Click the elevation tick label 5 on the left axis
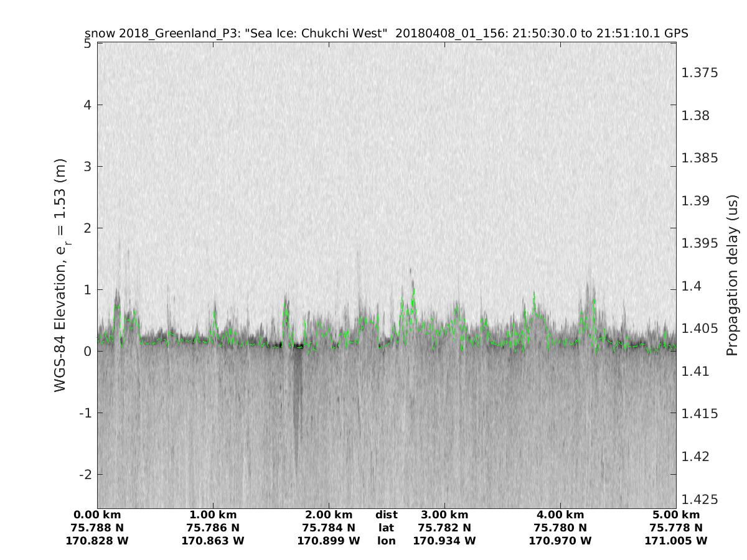The width and height of the screenshot is (747, 560). (x=87, y=44)
